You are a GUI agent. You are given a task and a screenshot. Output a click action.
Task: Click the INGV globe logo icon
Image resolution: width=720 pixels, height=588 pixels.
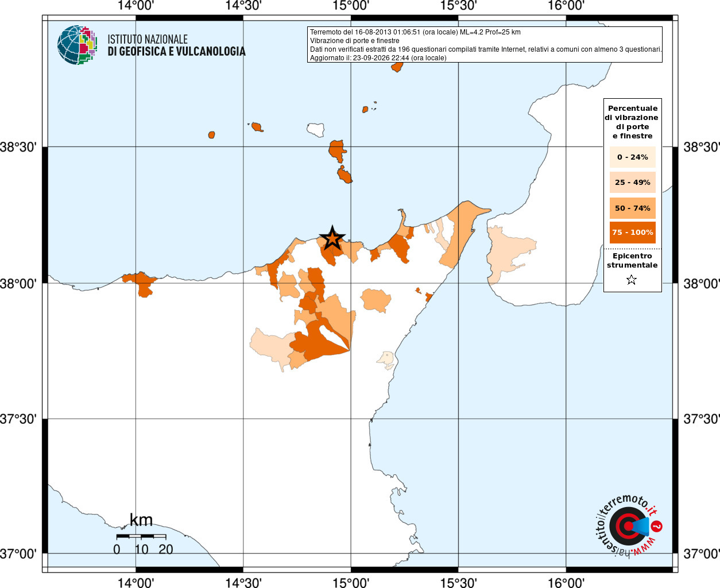click(x=77, y=45)
